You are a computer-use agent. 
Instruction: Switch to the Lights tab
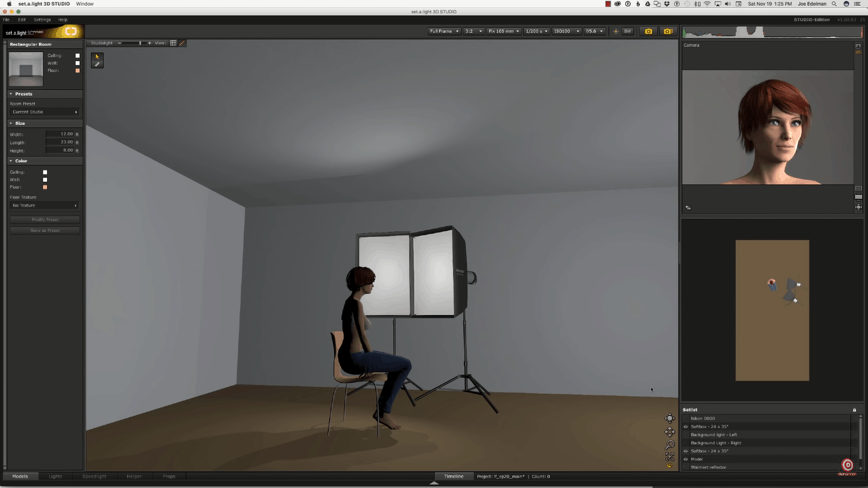click(x=56, y=476)
